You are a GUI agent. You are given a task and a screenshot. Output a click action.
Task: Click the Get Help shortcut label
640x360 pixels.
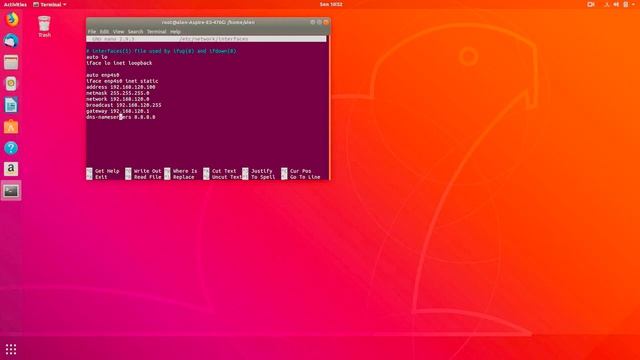(x=107, y=171)
